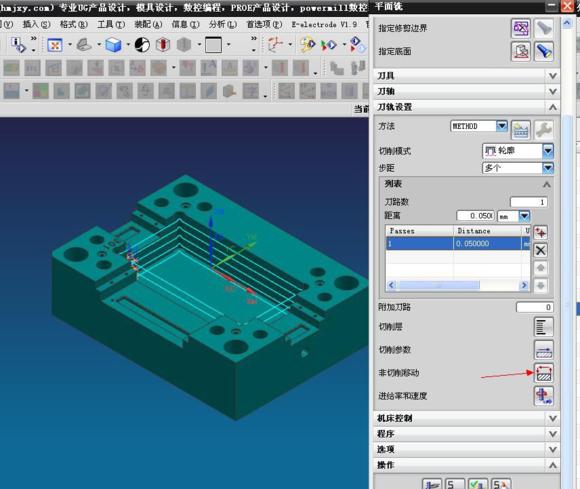Open the Tools (工具) menu
This screenshot has height=489, width=580.
111,24
